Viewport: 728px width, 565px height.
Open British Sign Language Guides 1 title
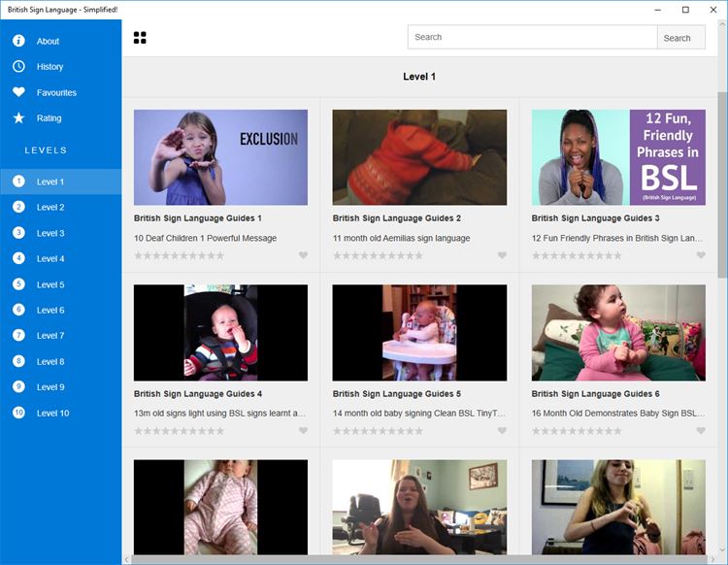pos(198,218)
